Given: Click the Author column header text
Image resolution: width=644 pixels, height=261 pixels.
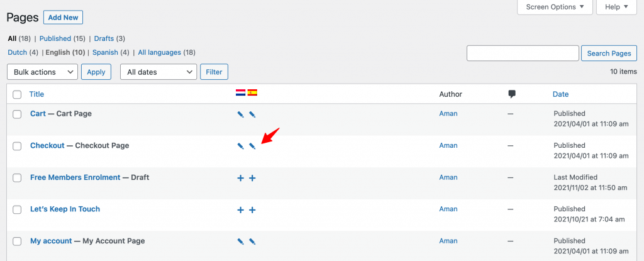Looking at the screenshot, I should click(450, 94).
